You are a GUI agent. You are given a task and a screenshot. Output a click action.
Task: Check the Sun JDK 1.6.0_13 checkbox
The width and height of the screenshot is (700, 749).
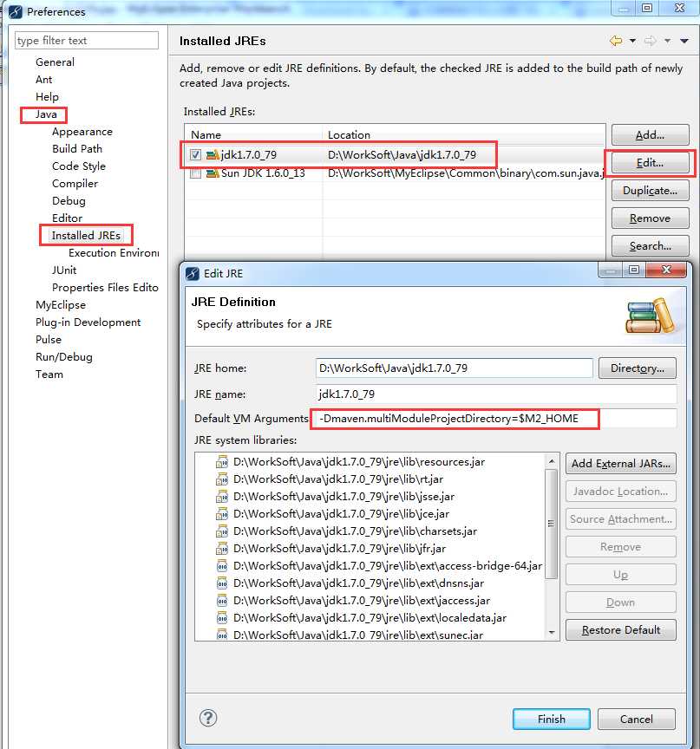(x=195, y=173)
